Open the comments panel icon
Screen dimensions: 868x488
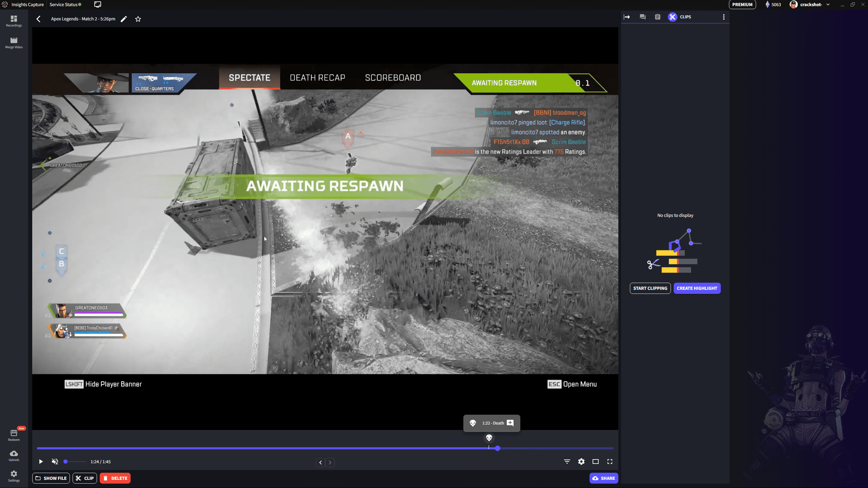click(x=642, y=17)
